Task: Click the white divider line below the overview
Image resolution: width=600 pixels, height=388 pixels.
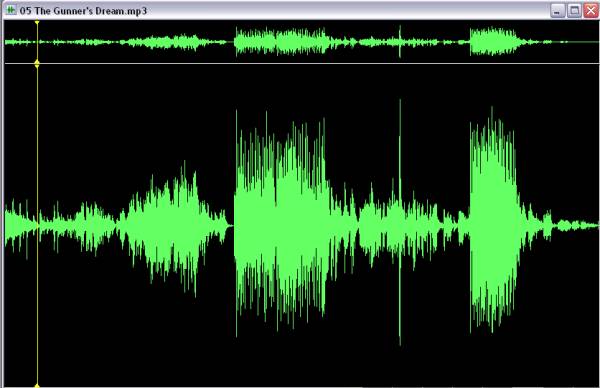Action: click(302, 64)
